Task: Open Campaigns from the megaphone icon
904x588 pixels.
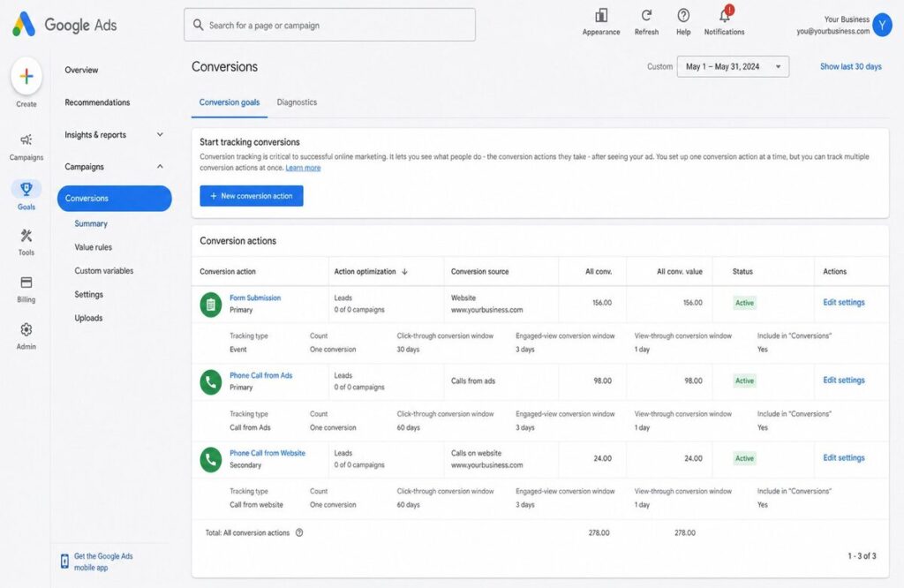Action: click(26, 140)
